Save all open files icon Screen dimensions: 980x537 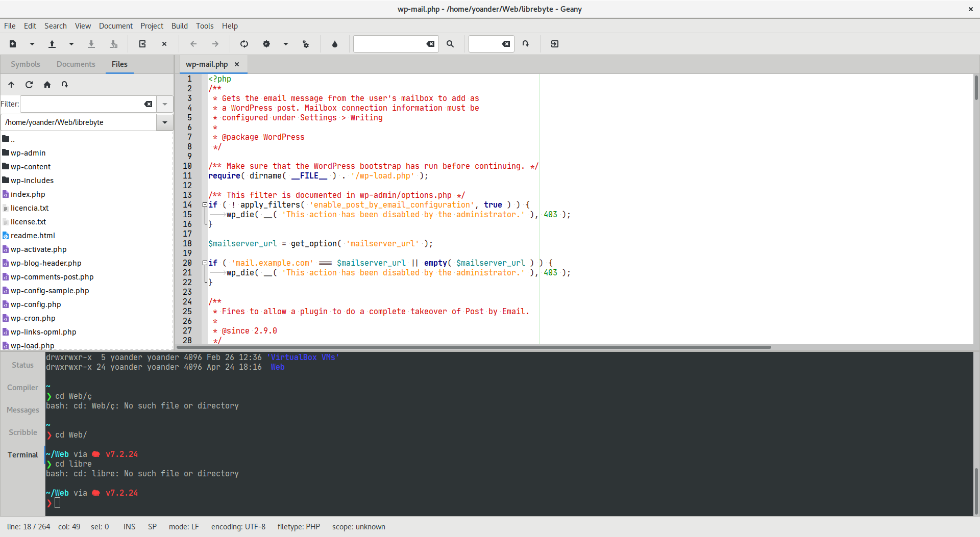pos(114,44)
